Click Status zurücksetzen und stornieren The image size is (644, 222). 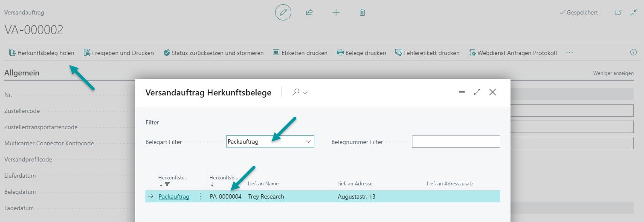(x=214, y=53)
